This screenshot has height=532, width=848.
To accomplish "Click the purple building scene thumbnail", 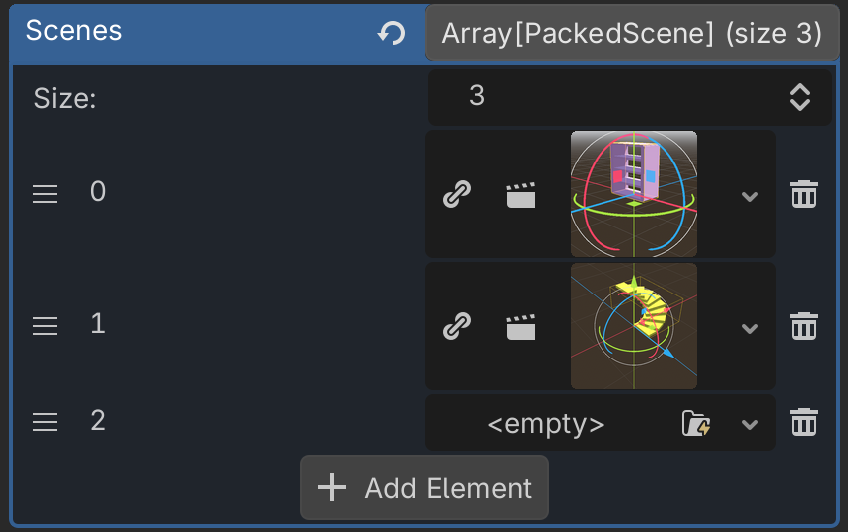I will click(x=634, y=194).
